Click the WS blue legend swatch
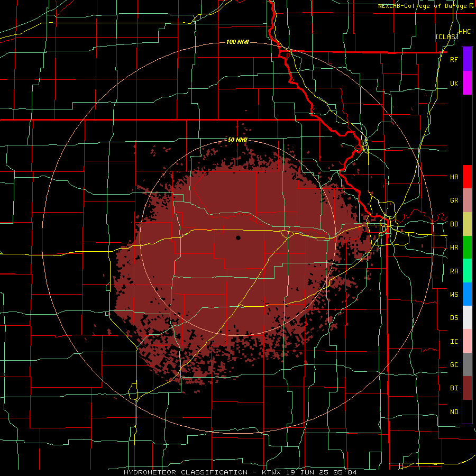Viewport: 476px width, 476px height. click(x=467, y=294)
